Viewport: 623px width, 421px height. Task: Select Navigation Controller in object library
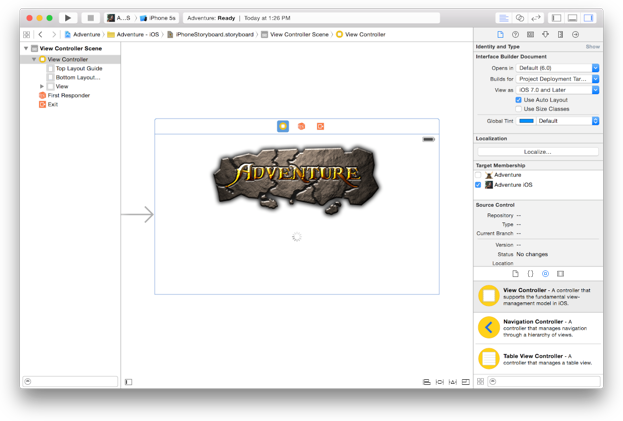[538, 328]
